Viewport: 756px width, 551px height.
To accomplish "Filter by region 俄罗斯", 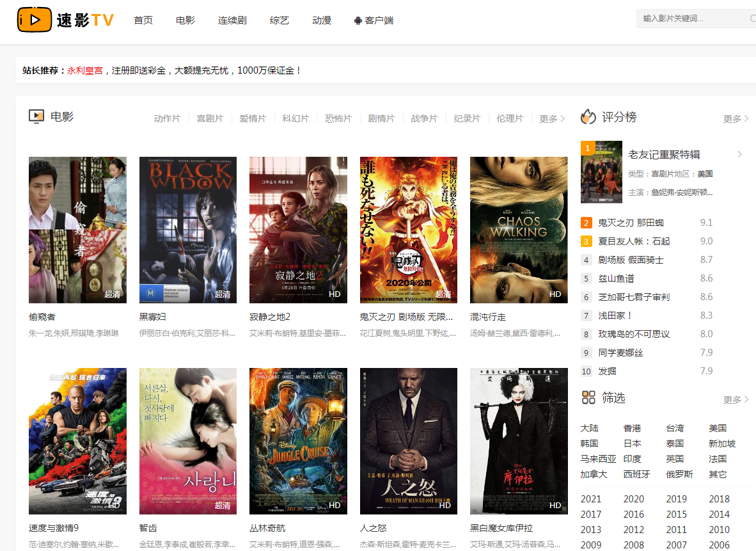I will (x=679, y=474).
